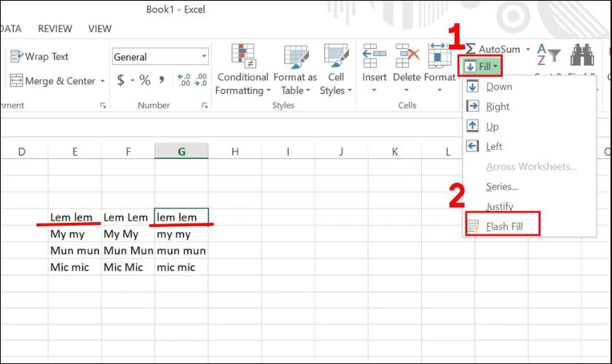Apply comma style format
Viewport: 612px width, 364px height.
(162, 80)
